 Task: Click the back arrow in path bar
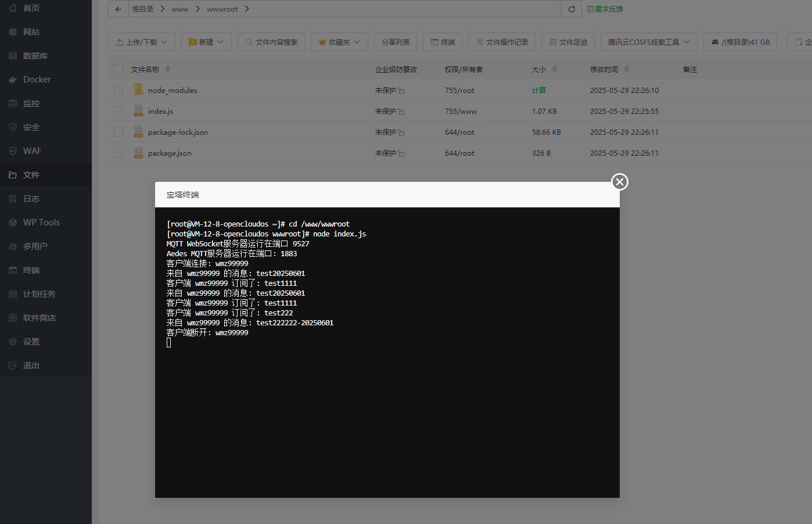[x=118, y=9]
